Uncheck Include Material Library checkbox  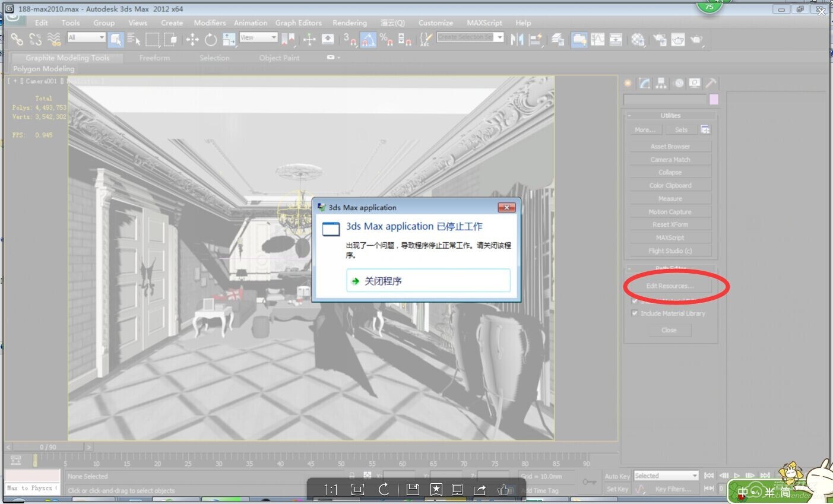pyautogui.click(x=635, y=313)
